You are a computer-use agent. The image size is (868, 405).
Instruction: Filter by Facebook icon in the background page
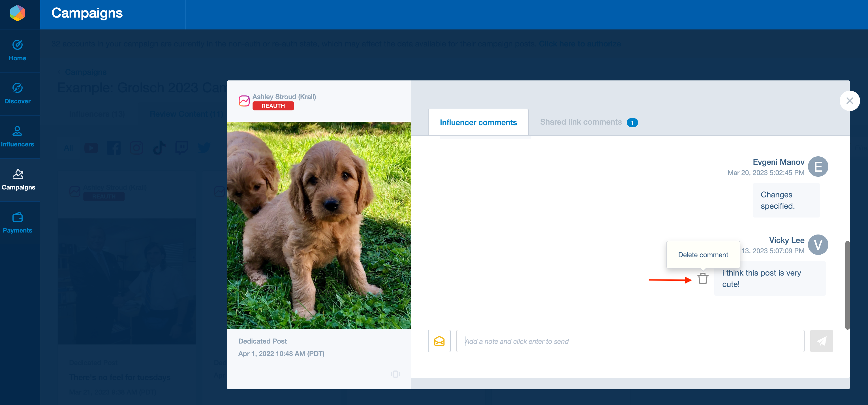[x=114, y=148]
